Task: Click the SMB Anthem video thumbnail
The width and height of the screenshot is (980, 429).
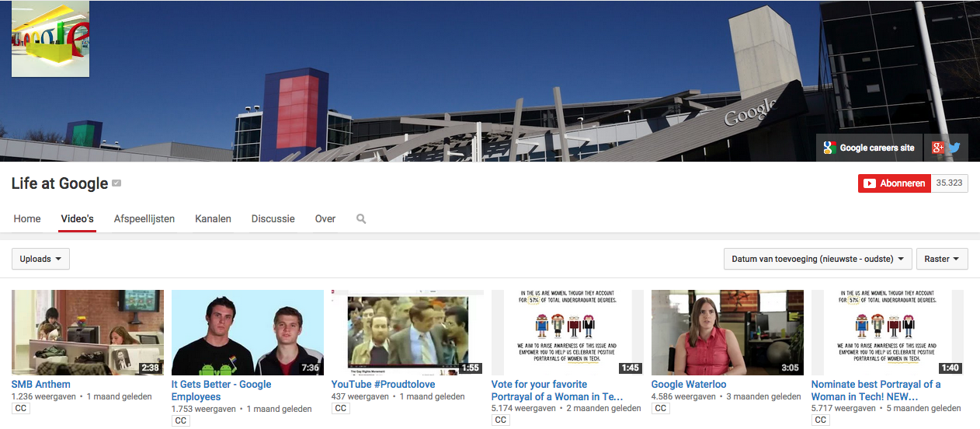Action: click(x=88, y=333)
